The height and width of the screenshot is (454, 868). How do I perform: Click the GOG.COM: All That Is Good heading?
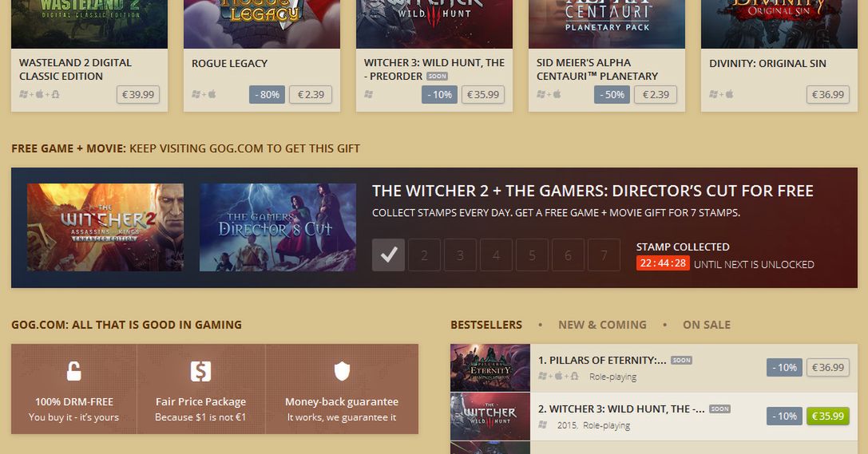pos(126,325)
